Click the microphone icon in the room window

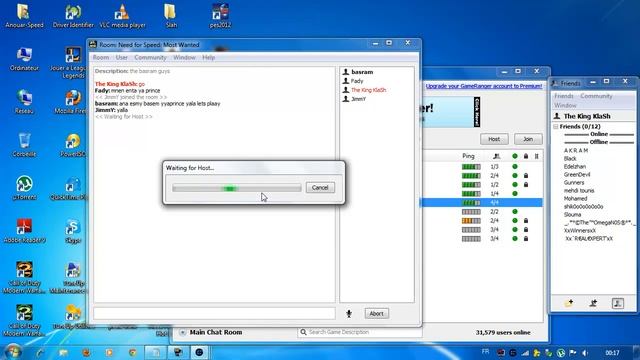pos(349,313)
